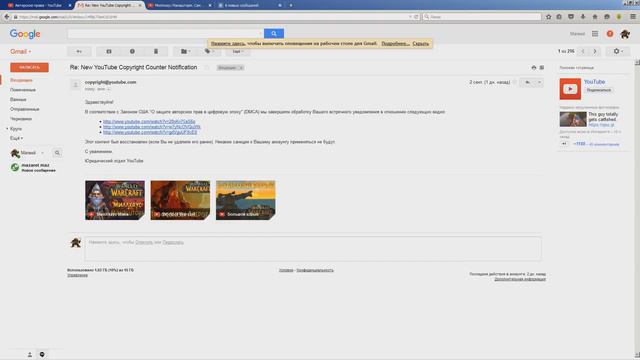Delete the email with the trash icon
Image resolution: width=640 pixels, height=360 pixels.
click(156, 51)
